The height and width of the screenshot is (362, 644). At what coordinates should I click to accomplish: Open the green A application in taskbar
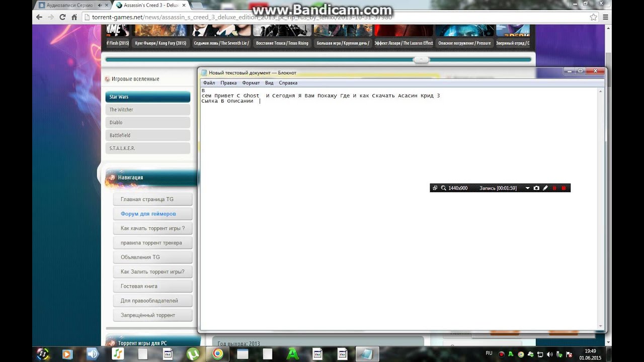[x=292, y=353]
